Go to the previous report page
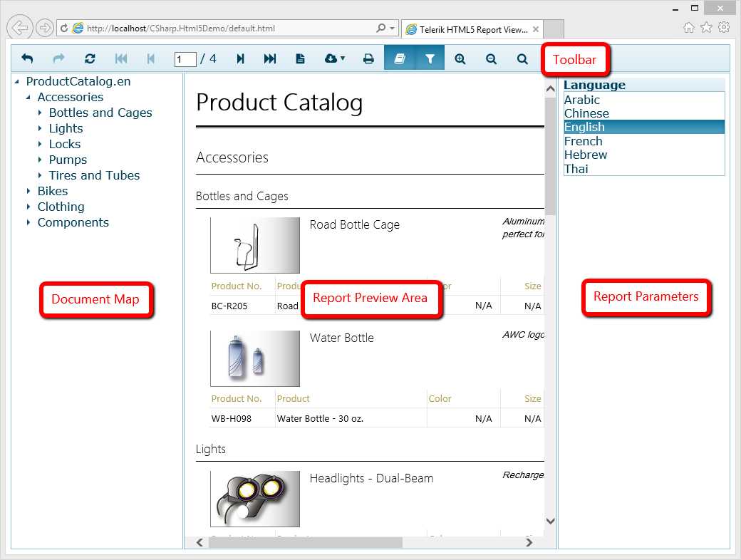This screenshot has width=741, height=560. point(151,58)
